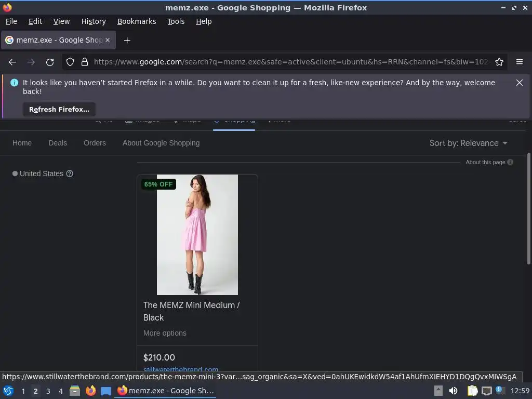Open the Bookmarks menu
The image size is (532, 399).
pos(137,21)
